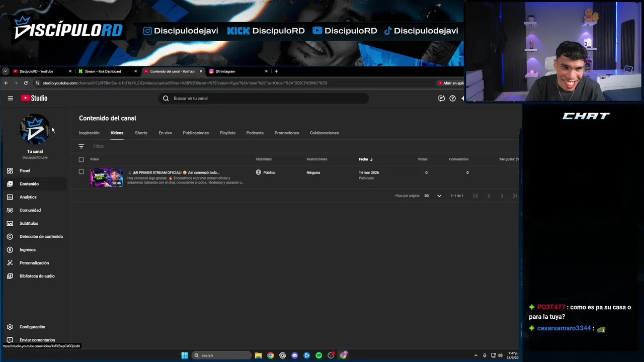
Task: Switch to the DiscipuloRD - YouTube browser tab
Action: pyautogui.click(x=42, y=71)
